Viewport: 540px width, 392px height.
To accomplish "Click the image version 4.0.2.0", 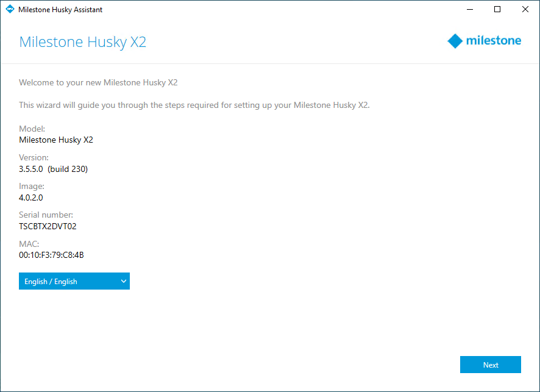I will 31,198.
